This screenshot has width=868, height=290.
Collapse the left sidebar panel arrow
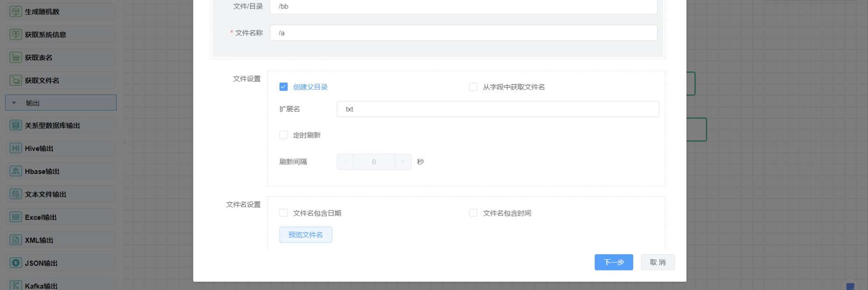[125, 142]
